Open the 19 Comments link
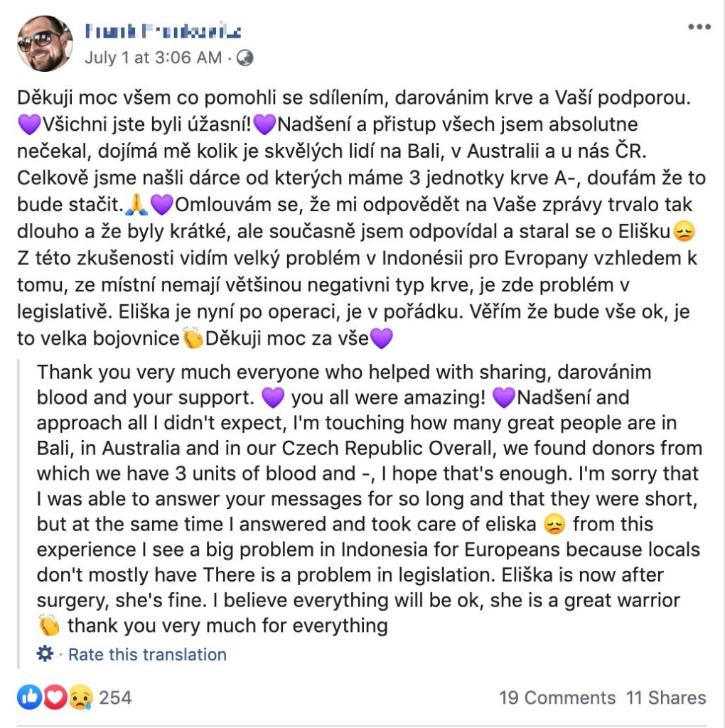 (557, 697)
